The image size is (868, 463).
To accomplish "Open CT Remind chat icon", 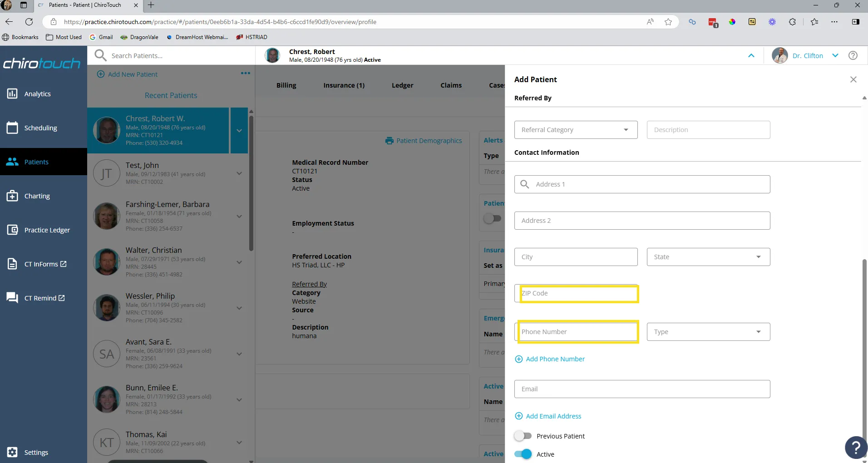I will click(12, 298).
